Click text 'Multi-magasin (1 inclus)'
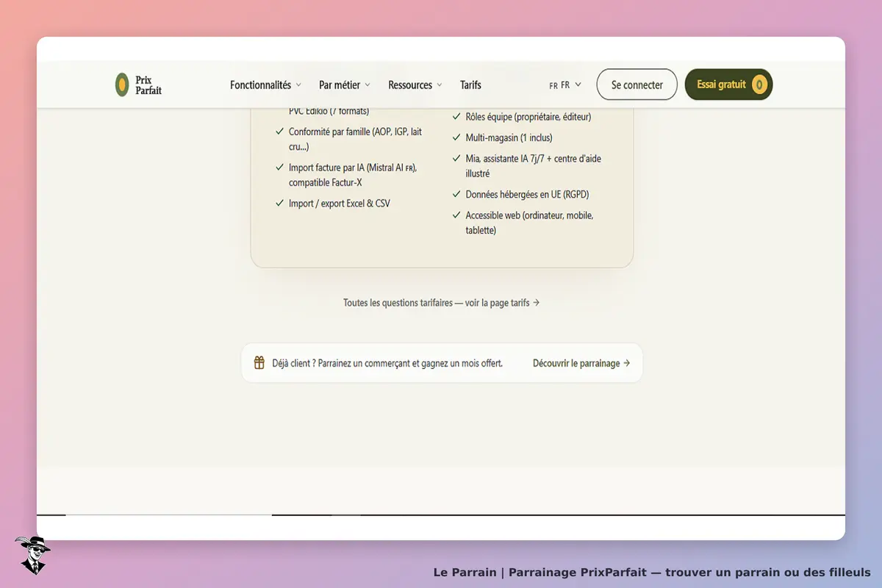The image size is (882, 588). [509, 137]
